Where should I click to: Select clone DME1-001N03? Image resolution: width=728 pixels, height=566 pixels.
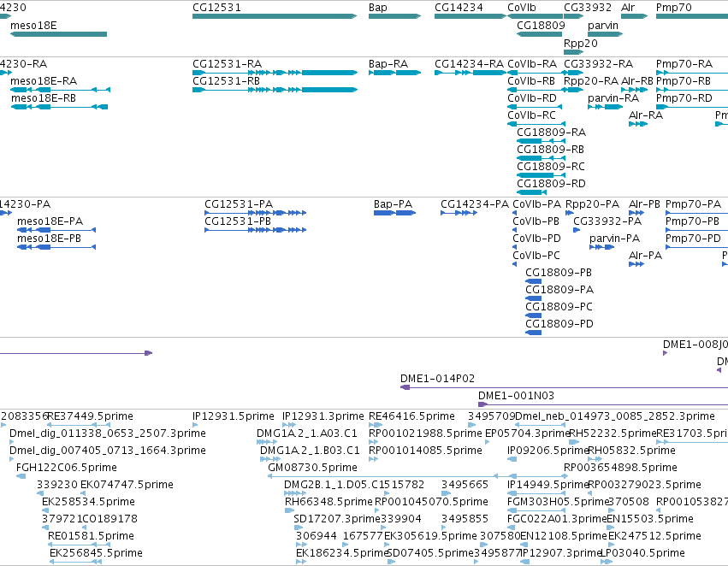pyautogui.click(x=517, y=396)
